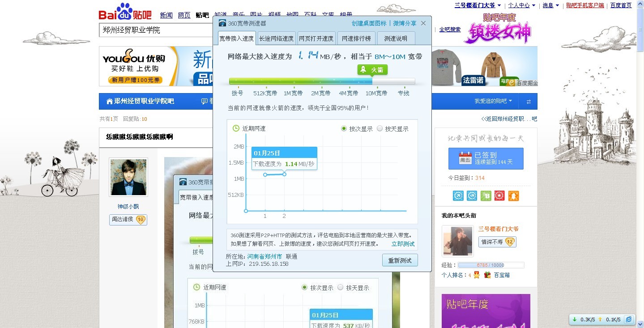Click the home icon before 郑州经贸职业学院吧
This screenshot has width=644, height=328.
109,101
